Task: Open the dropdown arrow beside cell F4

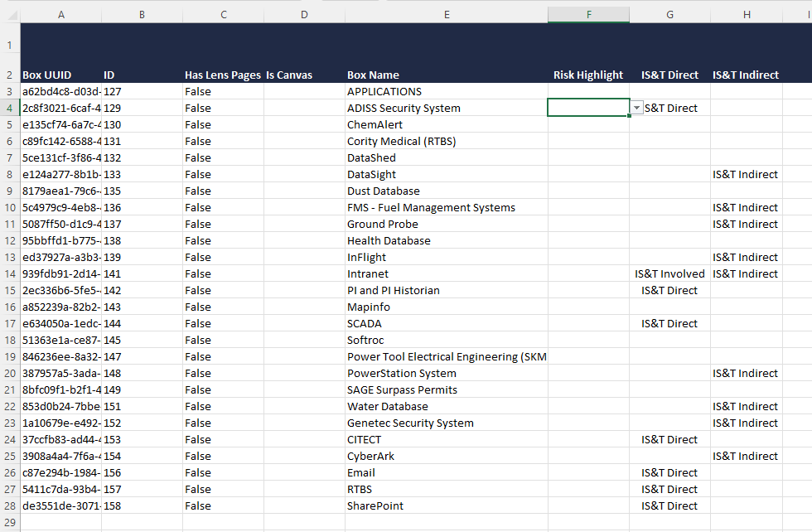Action: click(636, 109)
